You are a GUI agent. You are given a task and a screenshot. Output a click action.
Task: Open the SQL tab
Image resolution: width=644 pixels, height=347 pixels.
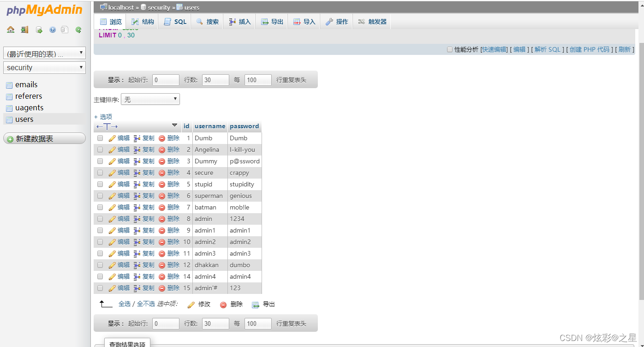tap(175, 22)
